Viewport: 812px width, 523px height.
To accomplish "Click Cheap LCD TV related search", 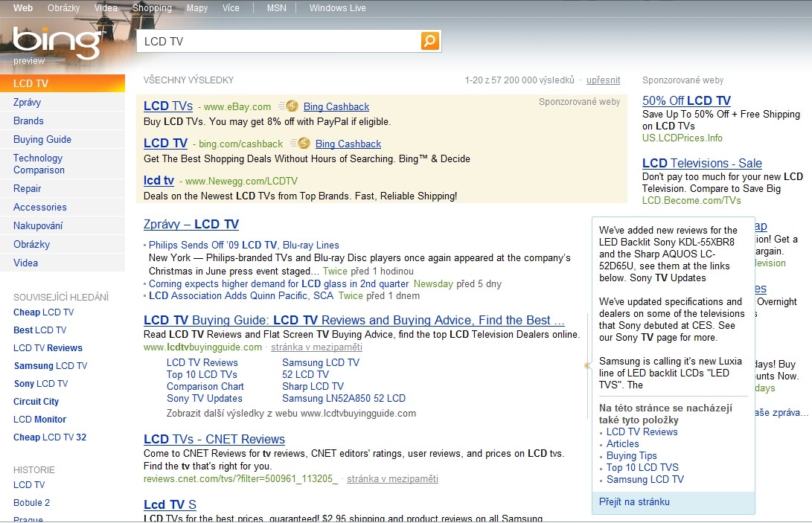I will click(43, 312).
